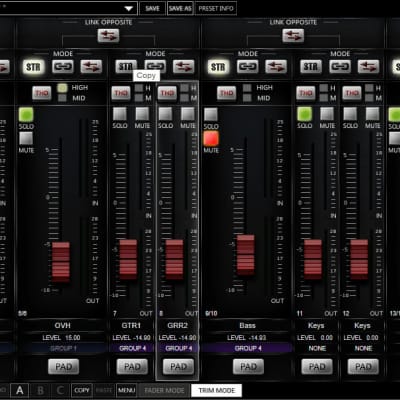
Task: Click swap arrows mode icon above Bass channel
Action: pyautogui.click(x=276, y=67)
